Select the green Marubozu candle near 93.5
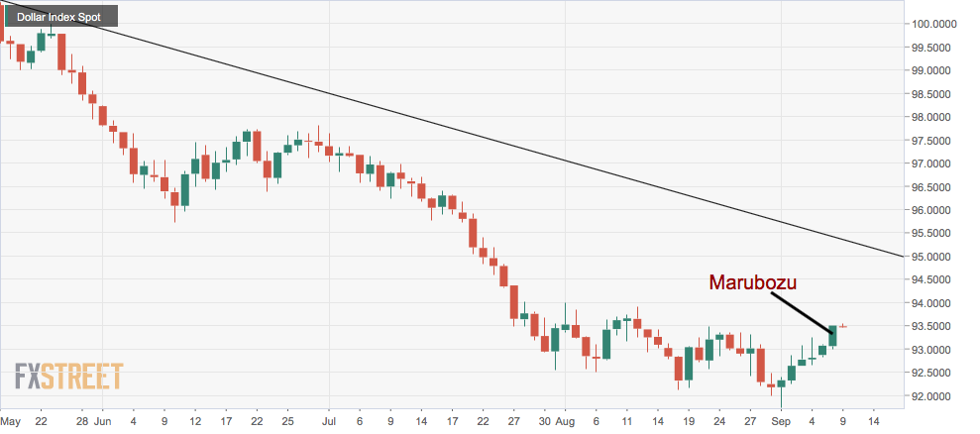The height and width of the screenshot is (434, 980). 833,336
